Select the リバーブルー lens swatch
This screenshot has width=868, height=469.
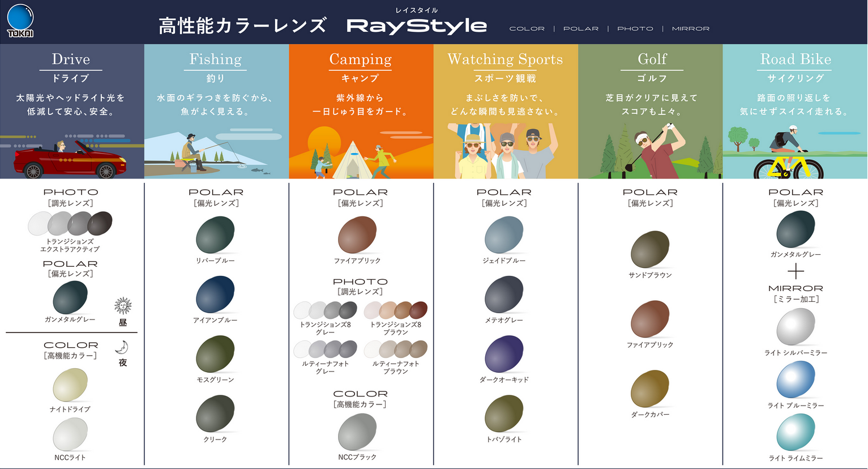coord(215,236)
